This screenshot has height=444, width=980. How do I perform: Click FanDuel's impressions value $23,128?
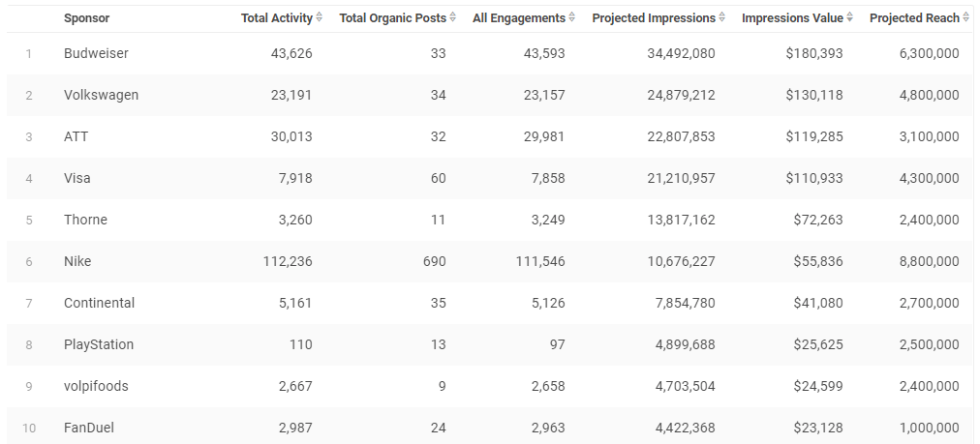coord(818,428)
